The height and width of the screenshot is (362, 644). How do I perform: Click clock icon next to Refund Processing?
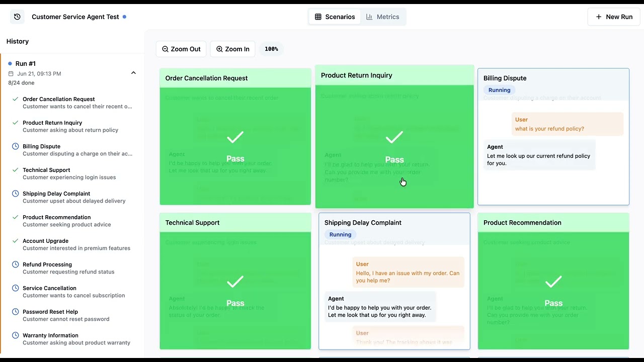[x=15, y=264]
